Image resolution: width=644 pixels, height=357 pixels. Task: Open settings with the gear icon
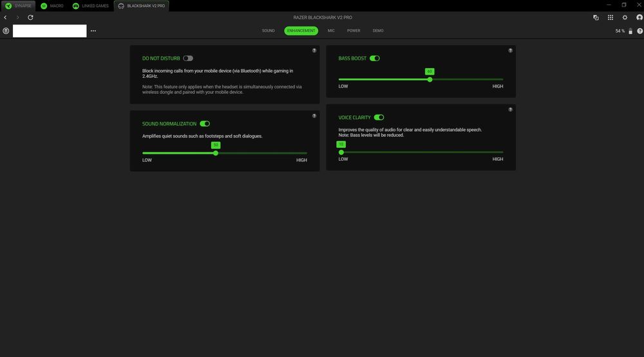(x=625, y=17)
